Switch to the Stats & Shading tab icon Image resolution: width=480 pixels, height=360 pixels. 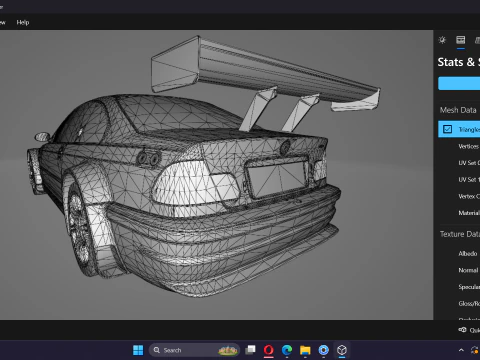[x=461, y=40]
